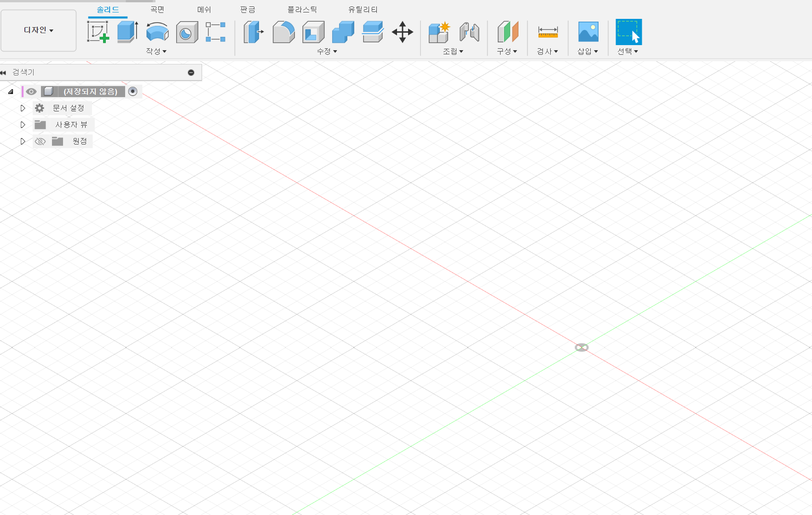Open the 검사 dropdown menu
812x515 pixels.
(x=547, y=51)
